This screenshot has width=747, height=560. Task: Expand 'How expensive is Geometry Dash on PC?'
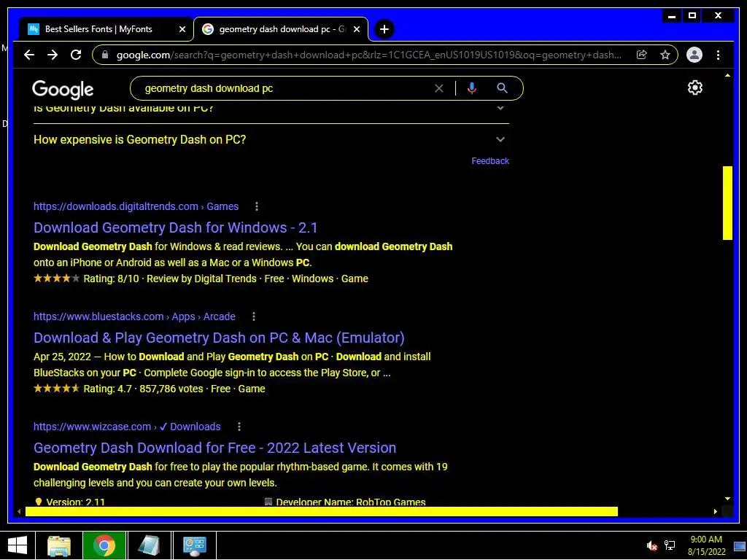click(x=271, y=139)
